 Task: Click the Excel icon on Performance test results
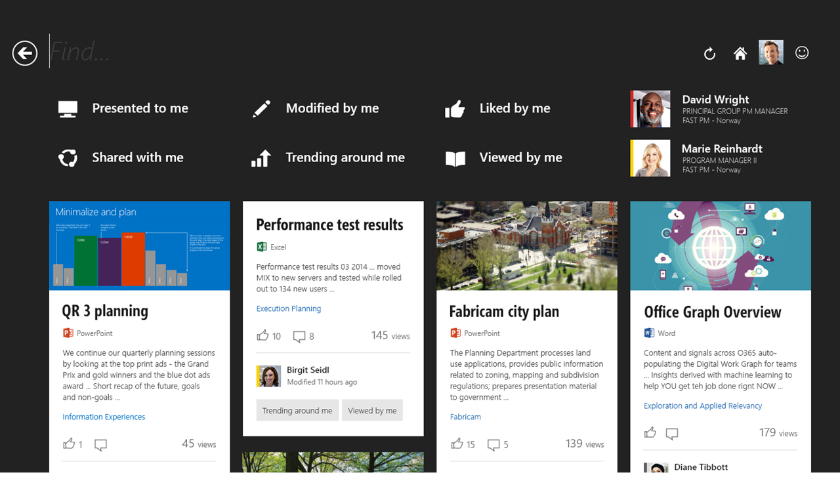pyautogui.click(x=262, y=247)
